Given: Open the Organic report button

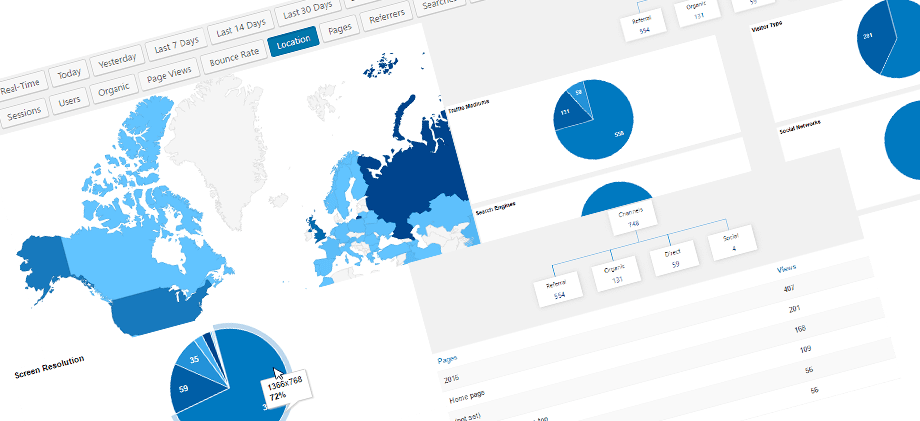Looking at the screenshot, I should pyautogui.click(x=114, y=87).
